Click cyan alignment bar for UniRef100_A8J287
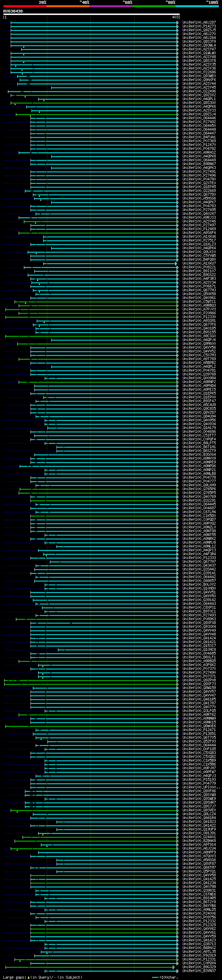 (94, 23)
